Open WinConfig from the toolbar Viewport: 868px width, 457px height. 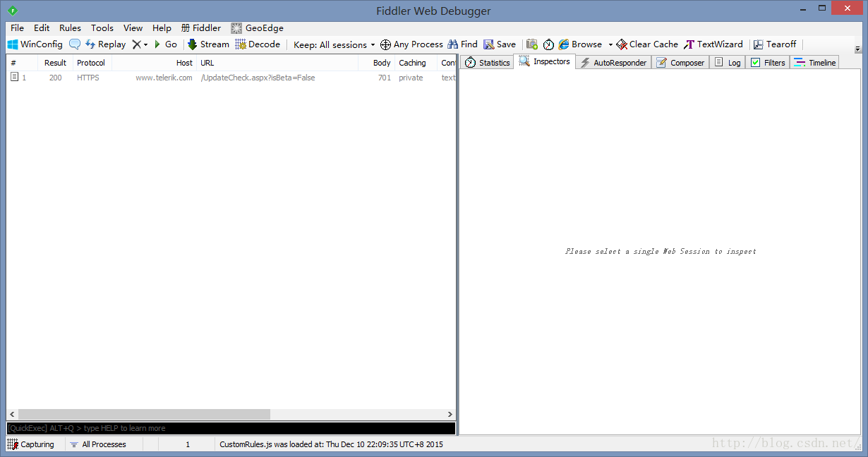tap(35, 44)
